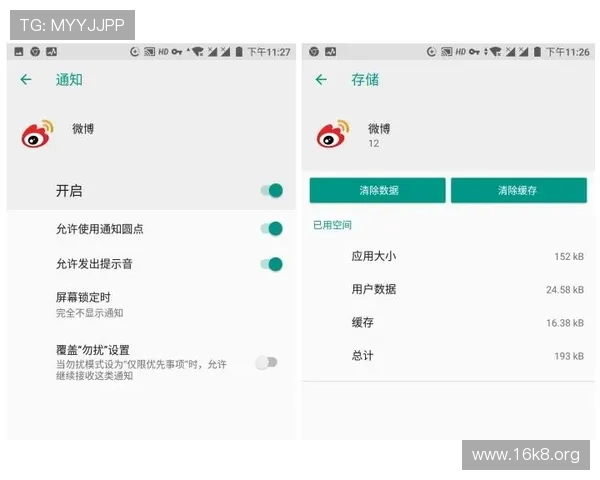Click 清除缓存 button
The width and height of the screenshot is (600, 480).
[x=518, y=190]
